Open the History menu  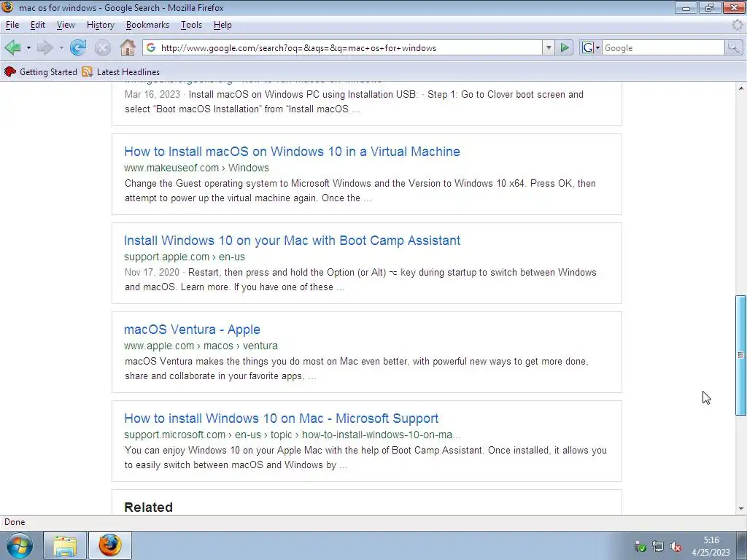tap(101, 25)
